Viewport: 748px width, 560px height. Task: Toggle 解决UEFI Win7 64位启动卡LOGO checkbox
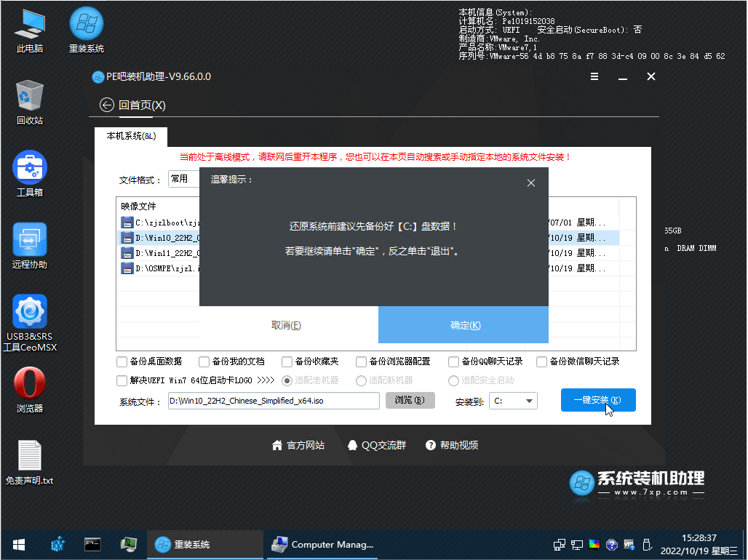click(x=122, y=380)
